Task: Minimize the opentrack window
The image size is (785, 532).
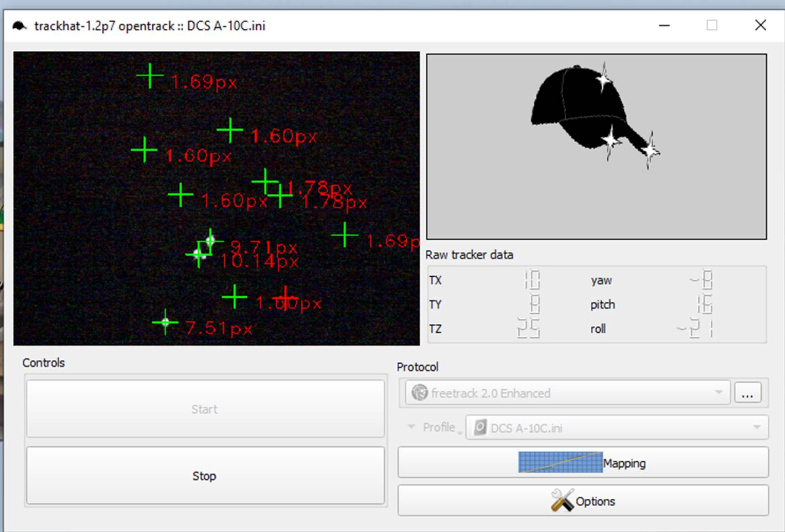Action: tap(664, 25)
